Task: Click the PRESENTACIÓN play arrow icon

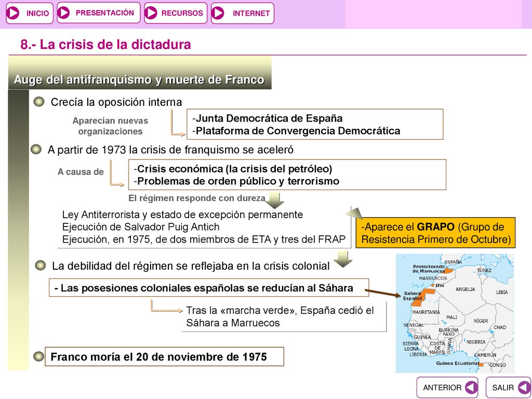Action: pyautogui.click(x=63, y=12)
